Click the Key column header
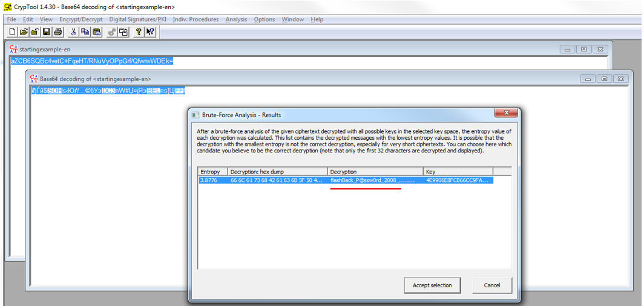 [458, 172]
